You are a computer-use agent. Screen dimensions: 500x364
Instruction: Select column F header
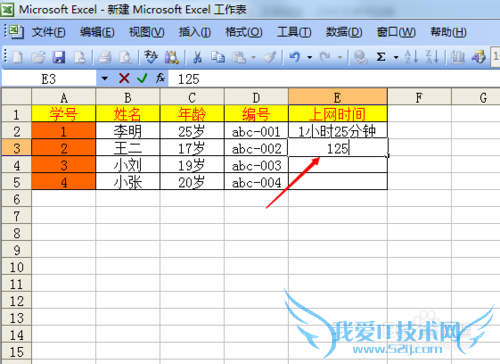click(419, 98)
